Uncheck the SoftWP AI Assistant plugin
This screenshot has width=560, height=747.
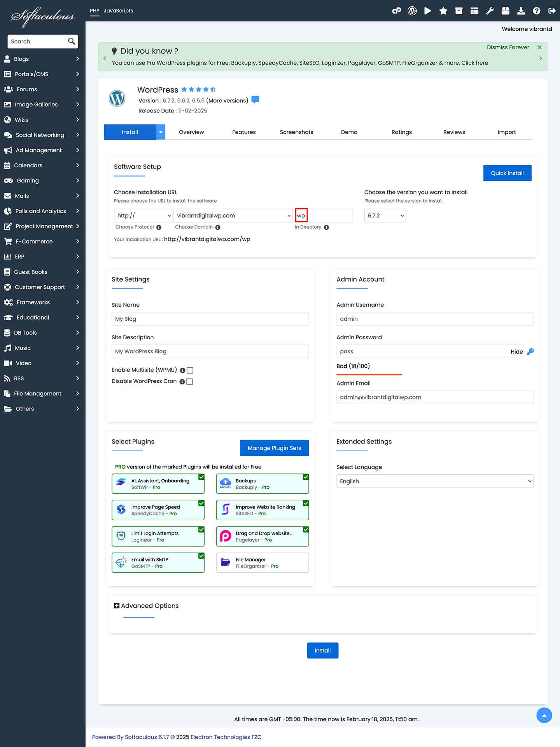coord(201,477)
